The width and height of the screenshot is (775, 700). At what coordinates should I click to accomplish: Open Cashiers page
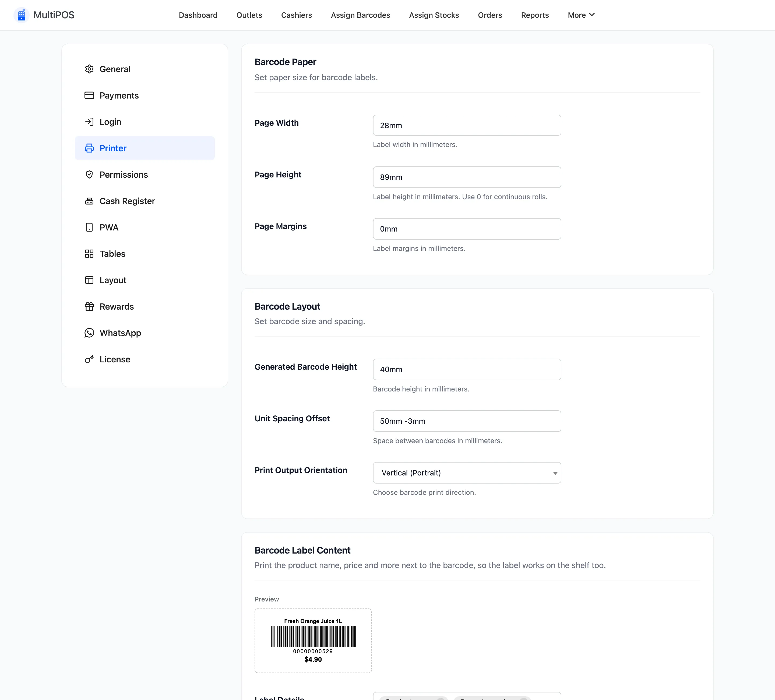[x=296, y=15]
